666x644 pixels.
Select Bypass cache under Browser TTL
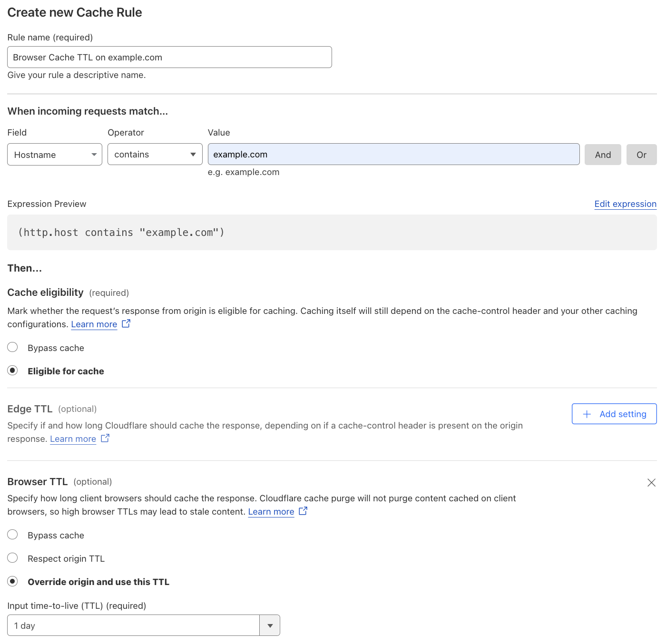(12, 534)
